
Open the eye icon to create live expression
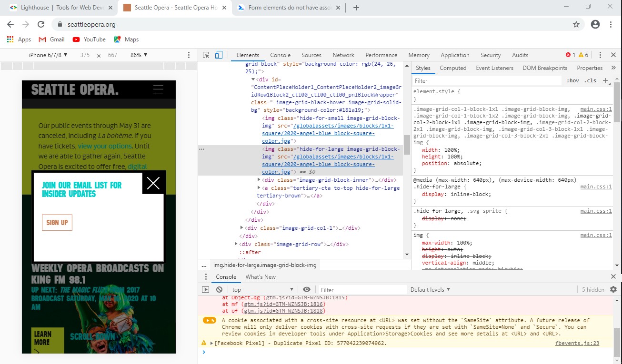pos(307,289)
